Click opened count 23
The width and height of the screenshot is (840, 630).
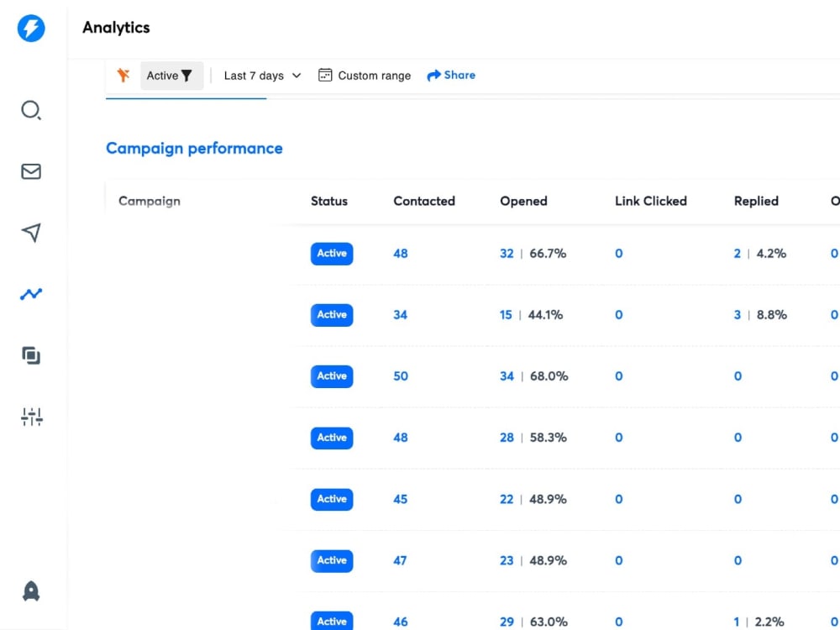507,560
